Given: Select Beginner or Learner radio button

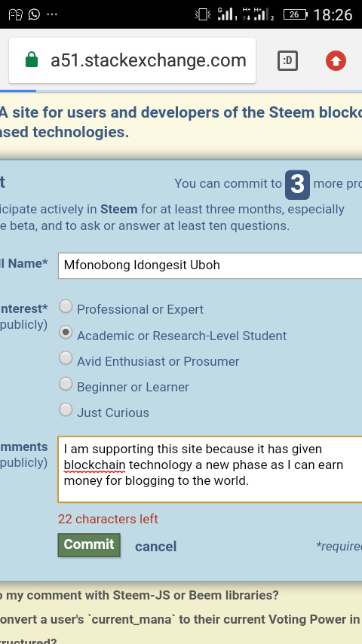Looking at the screenshot, I should click(x=66, y=384).
